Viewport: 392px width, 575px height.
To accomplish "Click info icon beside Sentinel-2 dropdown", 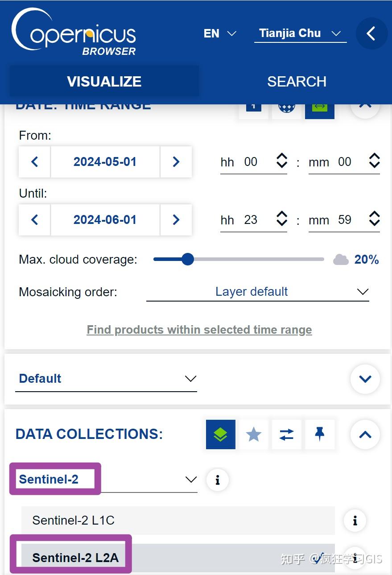I will tap(218, 480).
